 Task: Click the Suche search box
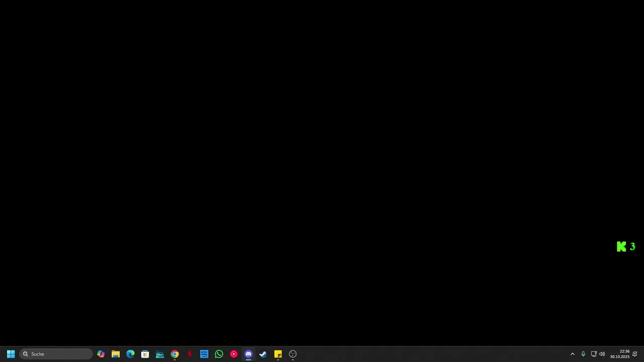(x=56, y=354)
